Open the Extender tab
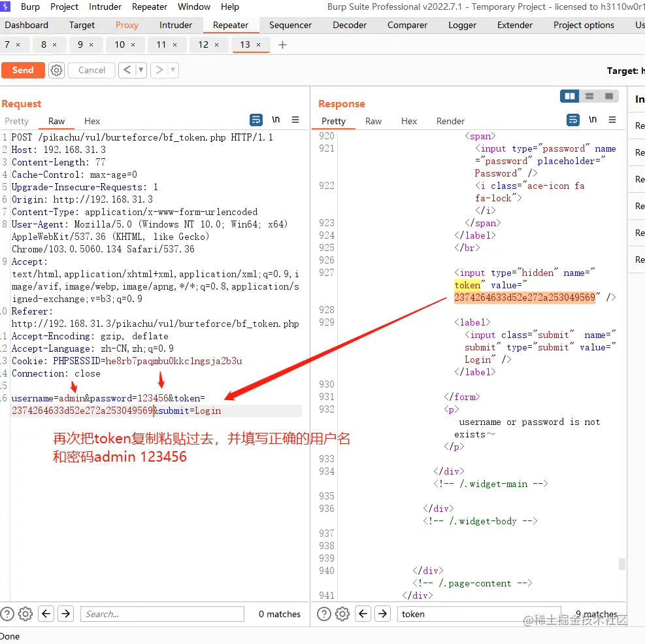The width and height of the screenshot is (645, 644). (514, 25)
